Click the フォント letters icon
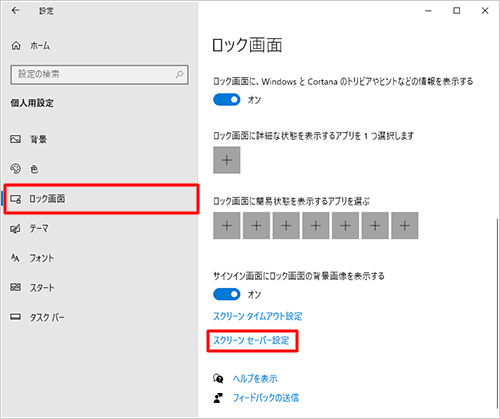Screen dimensions: 500x419 click(x=15, y=258)
